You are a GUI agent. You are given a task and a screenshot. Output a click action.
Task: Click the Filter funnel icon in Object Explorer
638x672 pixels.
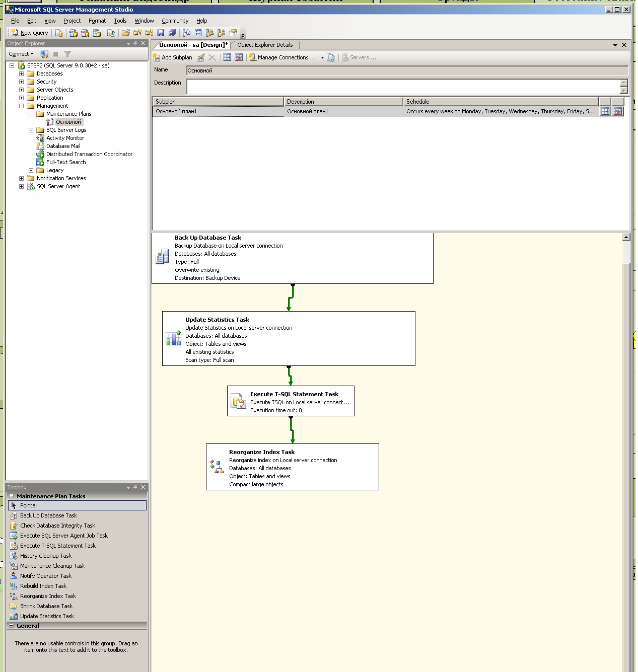pos(67,54)
